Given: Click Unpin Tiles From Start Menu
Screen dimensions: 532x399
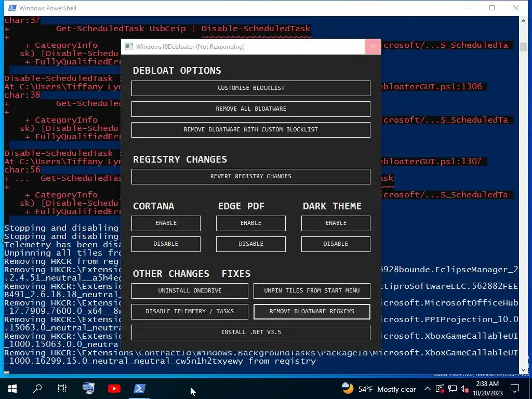Looking at the screenshot, I should (x=312, y=291).
